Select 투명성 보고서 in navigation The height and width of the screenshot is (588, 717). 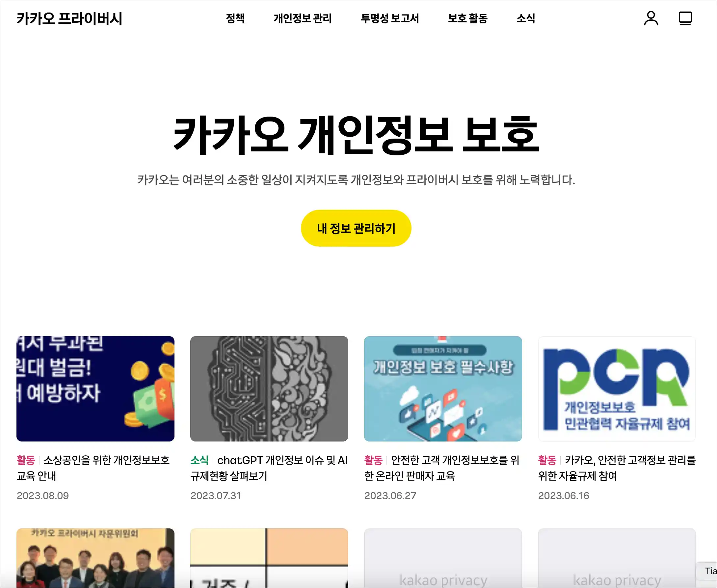390,18
